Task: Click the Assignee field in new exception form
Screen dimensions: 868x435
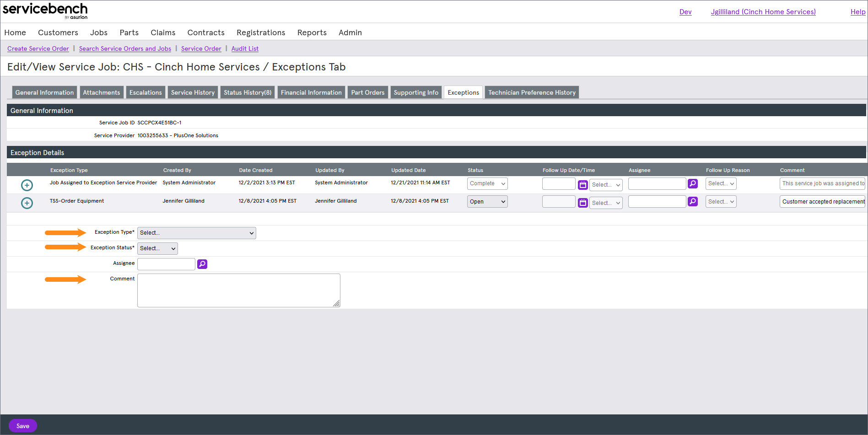Action: [x=166, y=264]
